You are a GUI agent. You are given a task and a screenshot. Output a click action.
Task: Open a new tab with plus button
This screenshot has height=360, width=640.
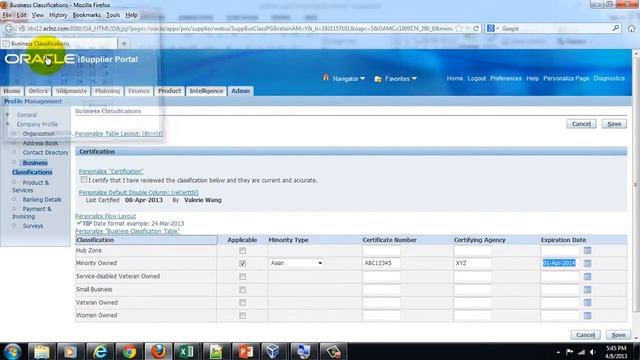point(124,43)
